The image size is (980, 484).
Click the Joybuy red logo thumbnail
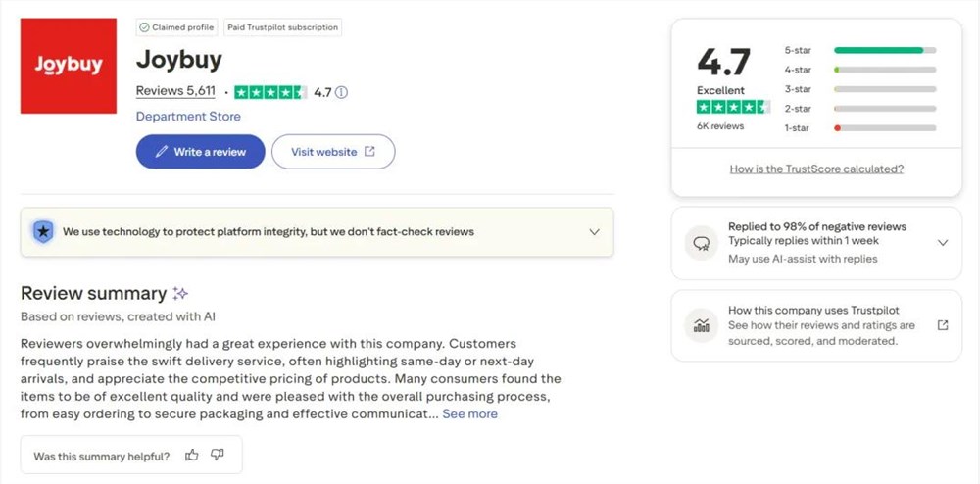[69, 65]
